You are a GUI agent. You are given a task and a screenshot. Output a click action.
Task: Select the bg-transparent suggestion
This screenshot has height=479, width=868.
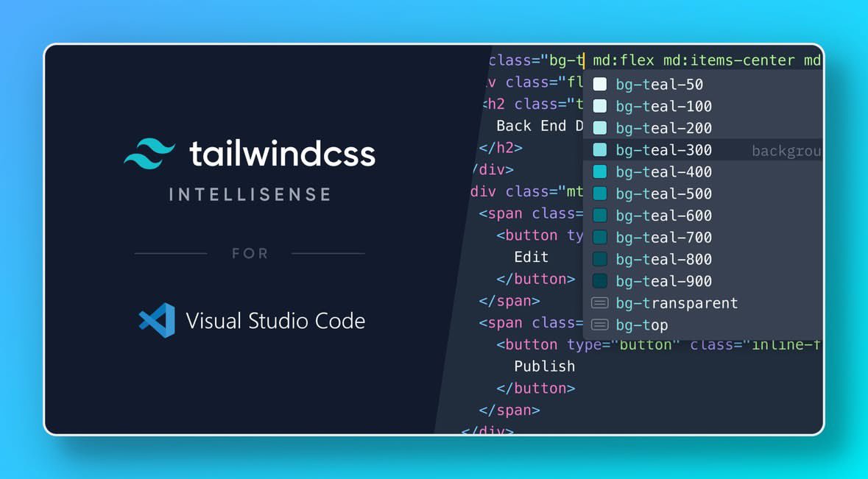pos(703,302)
